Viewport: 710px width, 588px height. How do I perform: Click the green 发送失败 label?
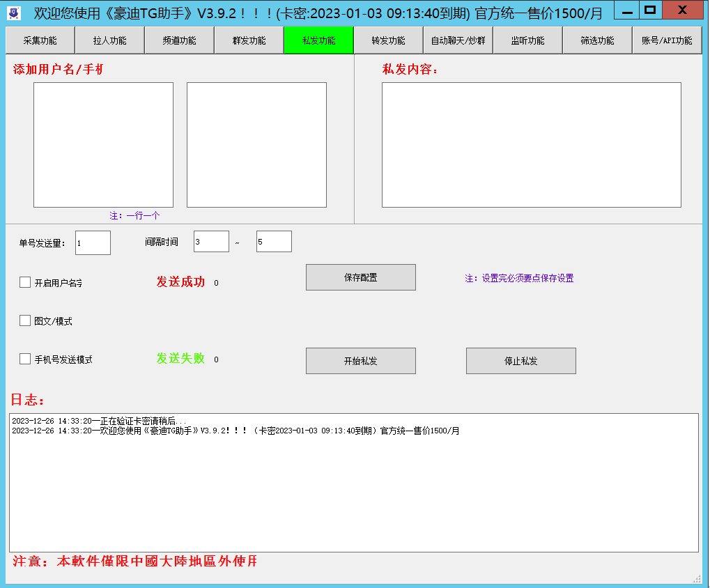(180, 359)
